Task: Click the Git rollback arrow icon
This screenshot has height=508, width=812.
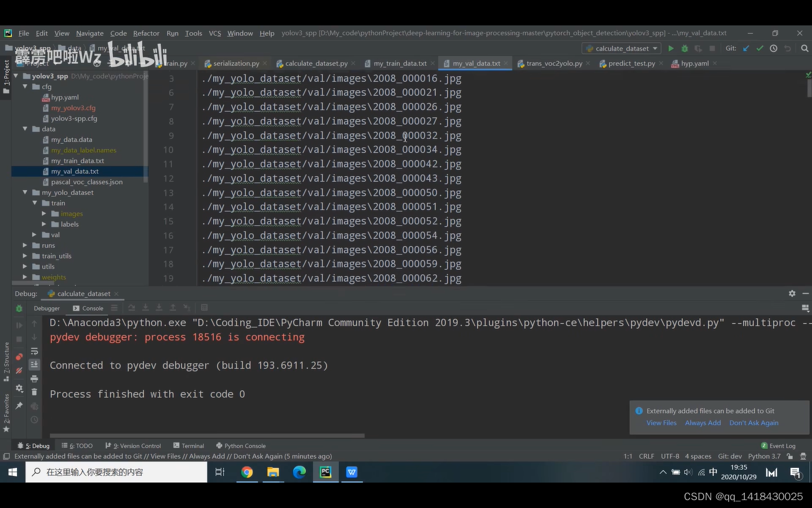Action: tap(788, 49)
